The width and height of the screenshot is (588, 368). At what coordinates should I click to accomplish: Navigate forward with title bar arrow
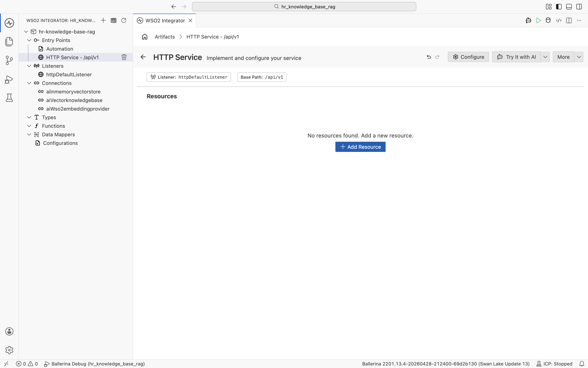pos(184,7)
